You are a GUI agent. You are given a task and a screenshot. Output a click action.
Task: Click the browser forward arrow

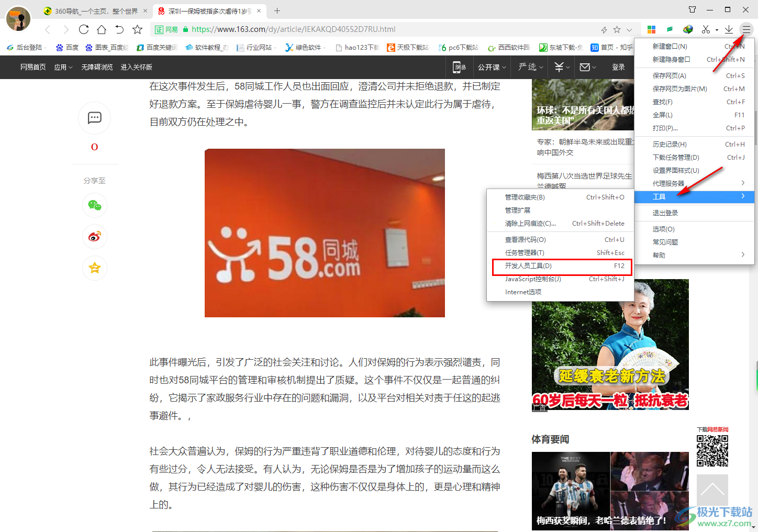click(65, 29)
